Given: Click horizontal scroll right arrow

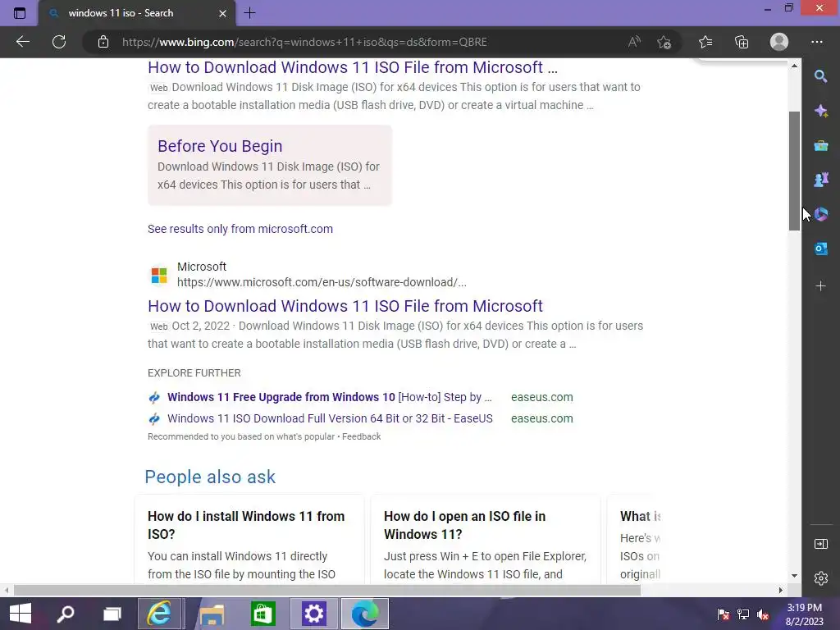Looking at the screenshot, I should pyautogui.click(x=781, y=590).
